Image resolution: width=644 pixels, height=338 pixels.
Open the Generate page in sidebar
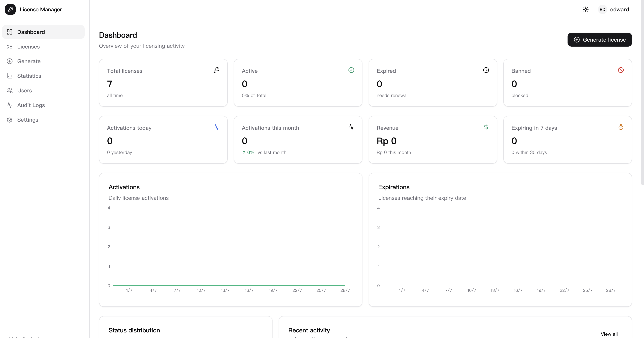coord(43,61)
